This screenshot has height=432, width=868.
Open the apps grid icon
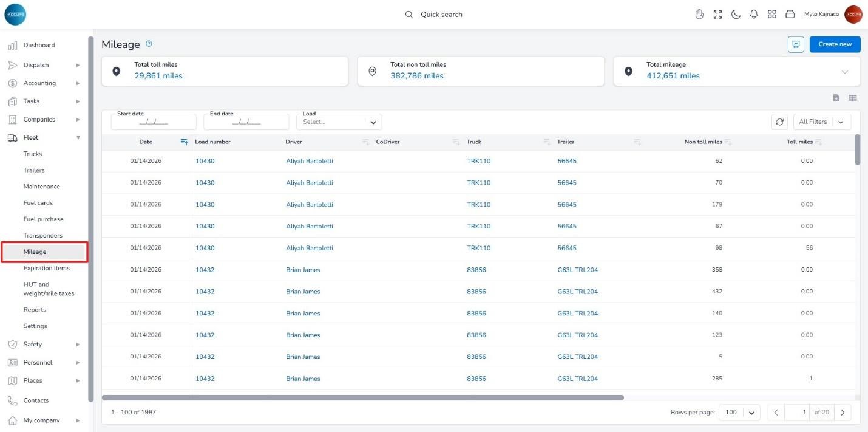click(x=772, y=15)
